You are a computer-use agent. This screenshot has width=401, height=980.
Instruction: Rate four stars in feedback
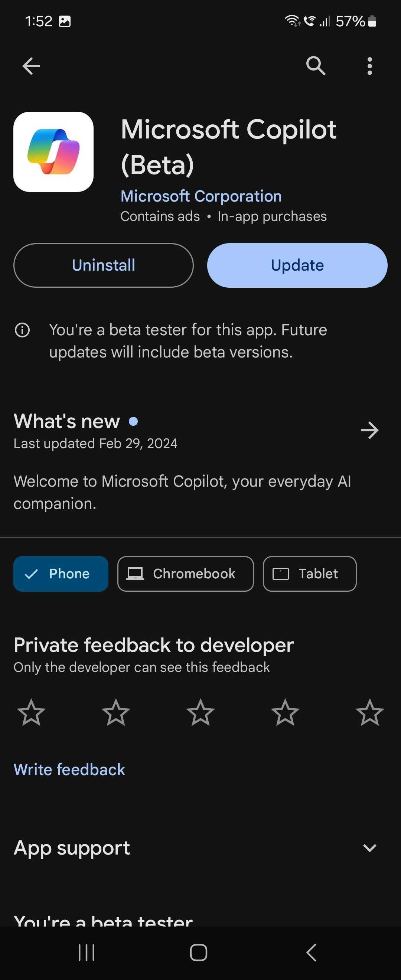point(285,712)
